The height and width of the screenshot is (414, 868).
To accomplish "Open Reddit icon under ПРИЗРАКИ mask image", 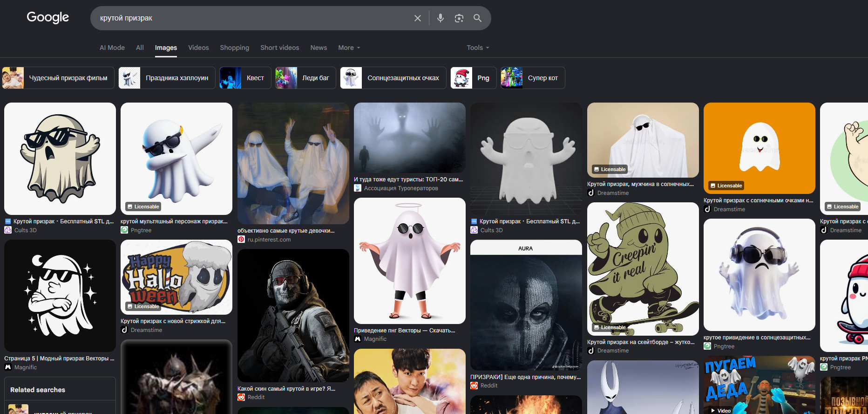I will tap(474, 386).
